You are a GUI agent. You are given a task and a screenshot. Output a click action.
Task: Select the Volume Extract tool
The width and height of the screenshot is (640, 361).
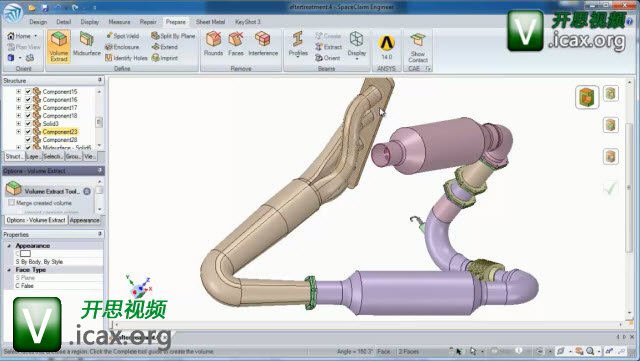(59, 46)
